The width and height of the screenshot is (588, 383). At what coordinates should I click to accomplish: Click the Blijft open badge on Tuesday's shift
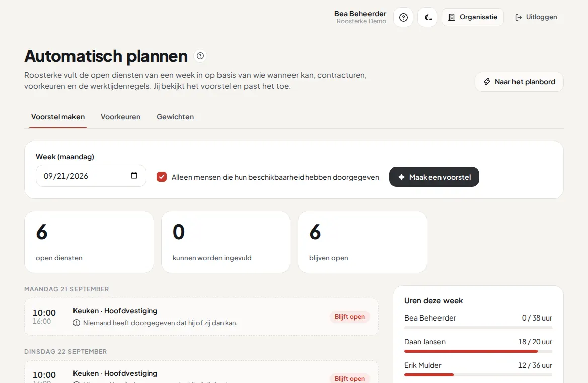[349, 378]
